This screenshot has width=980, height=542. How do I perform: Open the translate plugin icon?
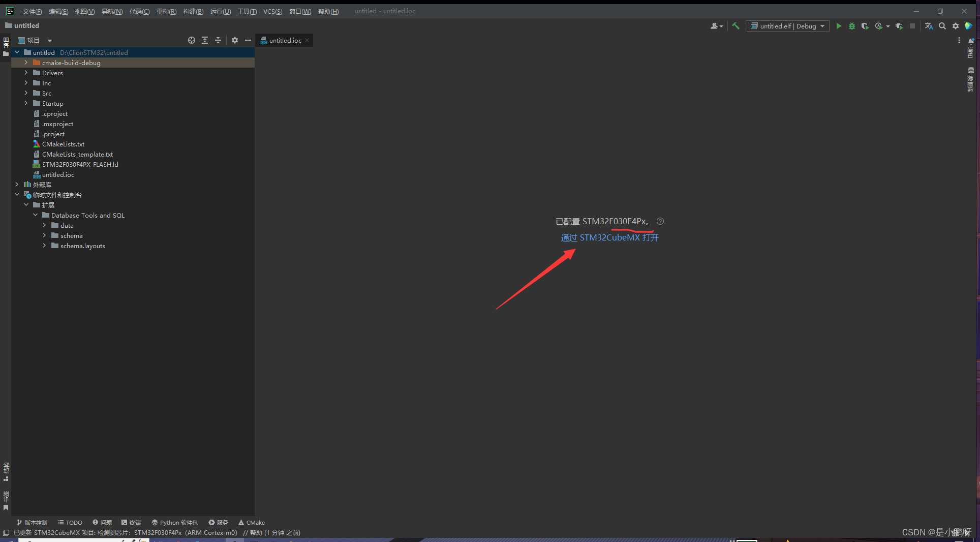click(x=929, y=26)
